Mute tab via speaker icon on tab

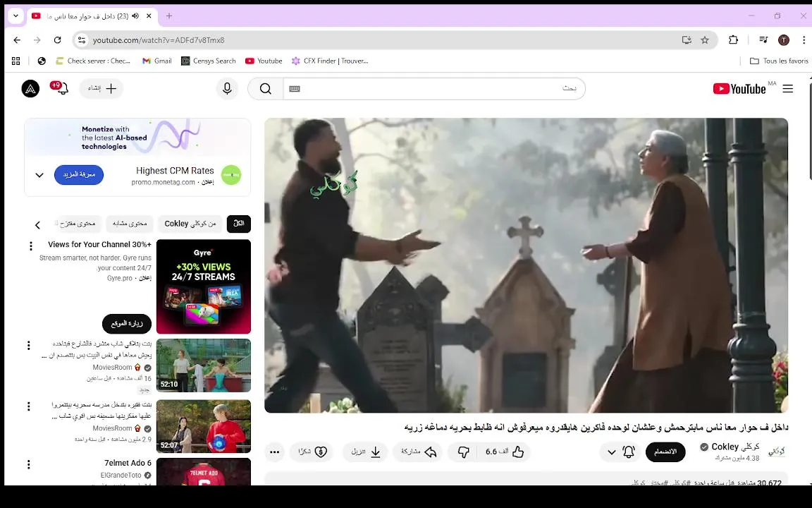point(135,16)
